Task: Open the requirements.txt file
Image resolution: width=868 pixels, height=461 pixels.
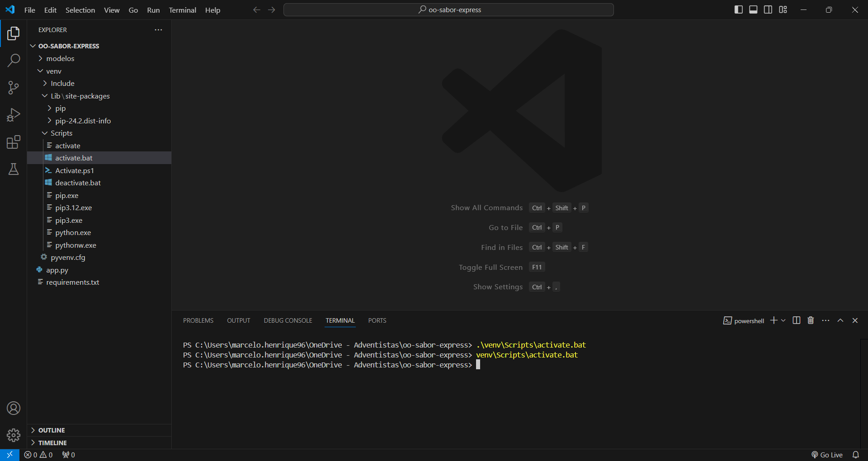Action: (99, 282)
